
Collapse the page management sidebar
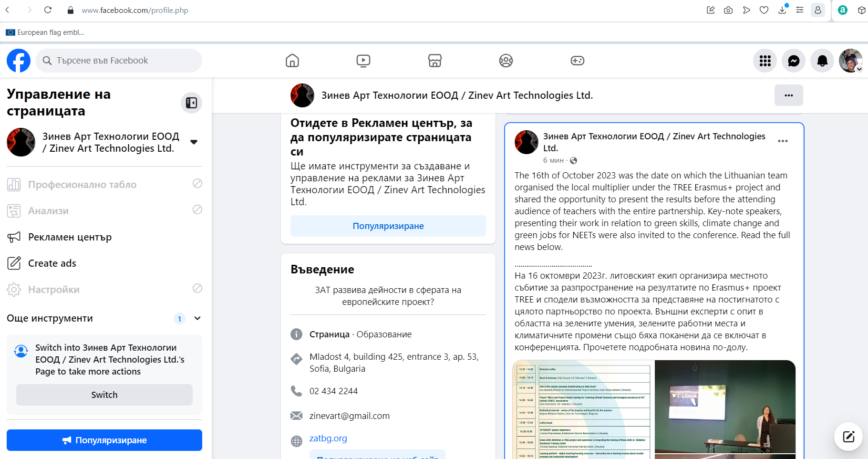click(x=191, y=103)
